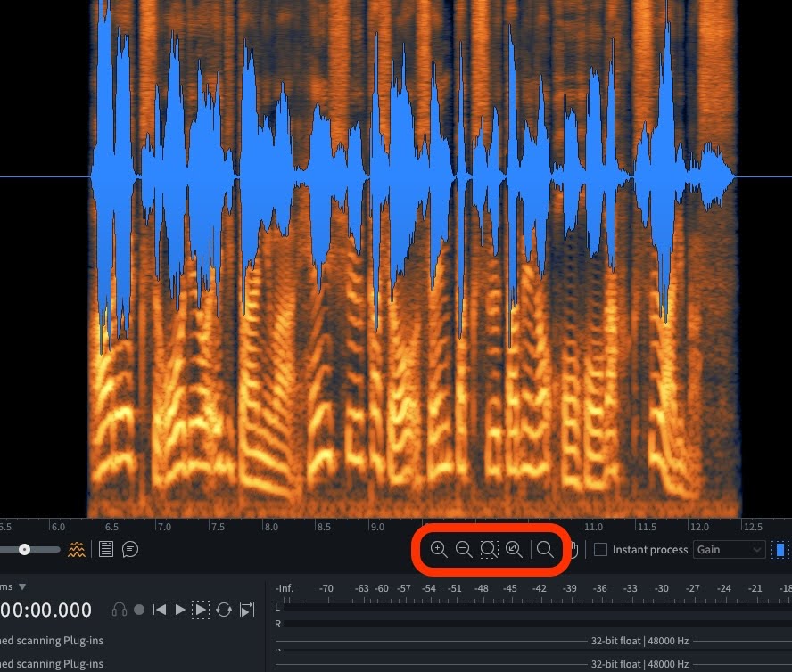Rewind to the start of file

(x=160, y=610)
